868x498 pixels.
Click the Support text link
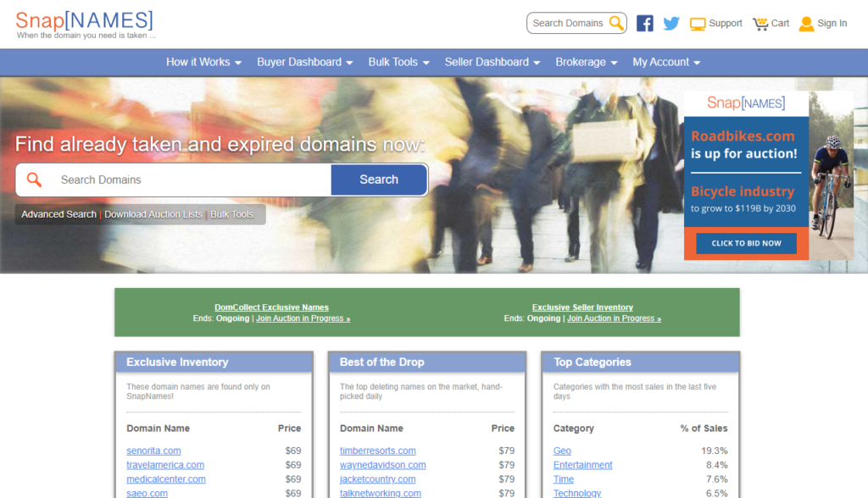(x=726, y=23)
